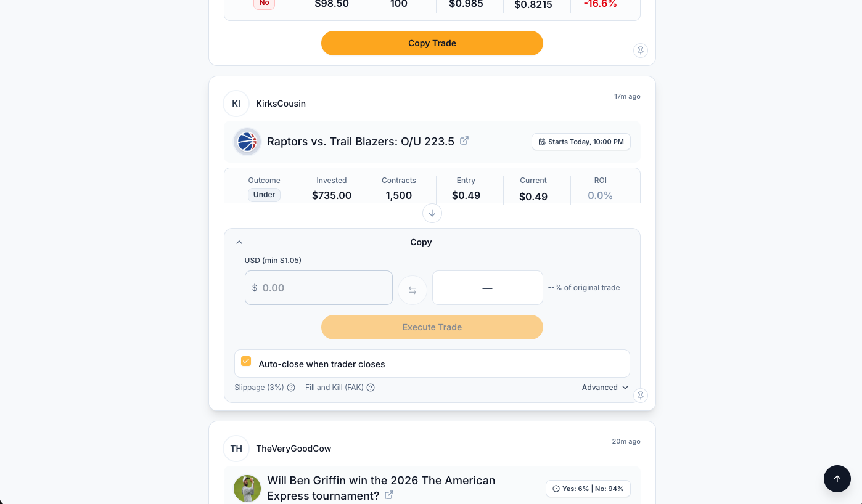Open external link for Raptors vs Trail Blazers market
This screenshot has height=504, width=862.
click(x=464, y=140)
